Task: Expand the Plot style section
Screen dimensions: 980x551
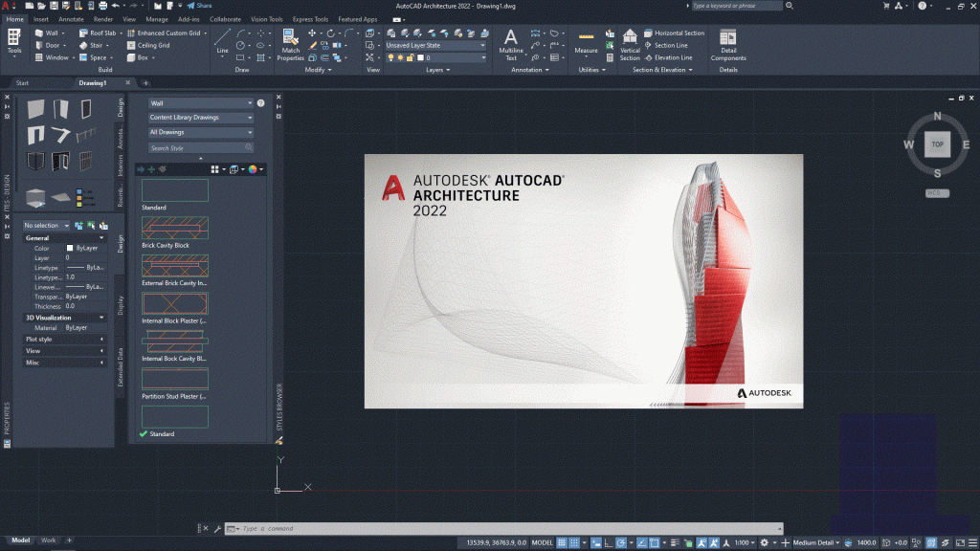Action: pyautogui.click(x=64, y=340)
